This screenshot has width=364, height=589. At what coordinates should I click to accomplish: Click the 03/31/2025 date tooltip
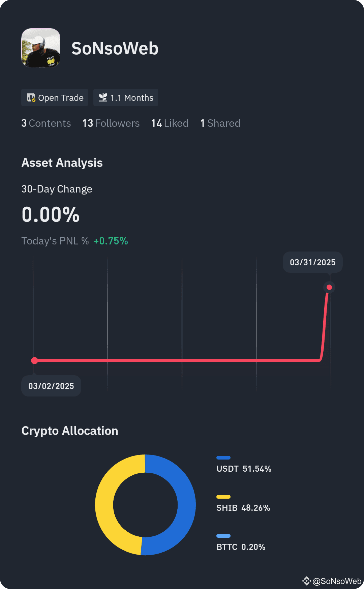[313, 262]
